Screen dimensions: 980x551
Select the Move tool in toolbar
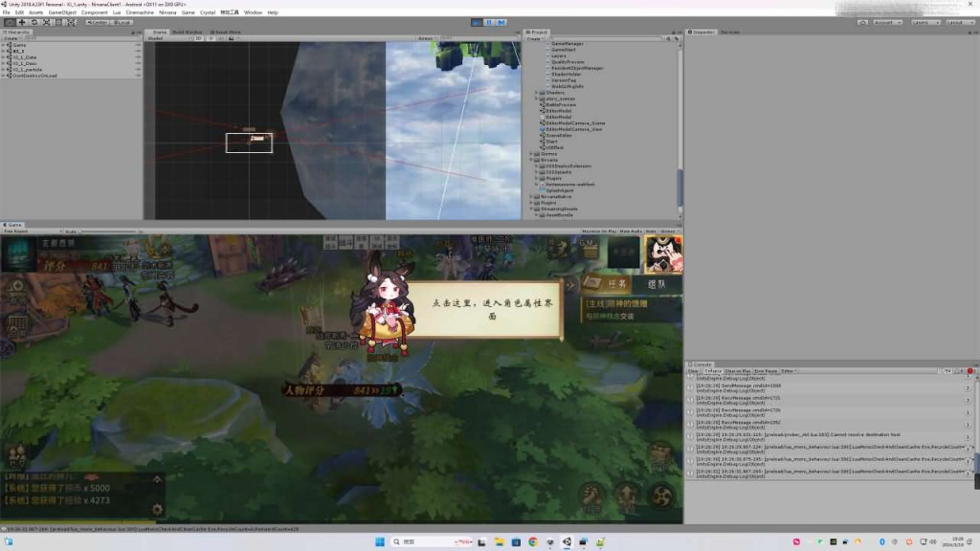21,22
